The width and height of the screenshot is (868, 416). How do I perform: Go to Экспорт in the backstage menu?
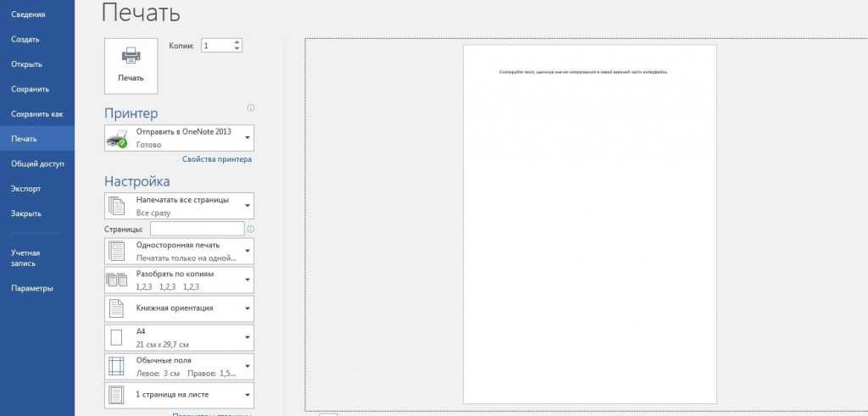pos(26,188)
